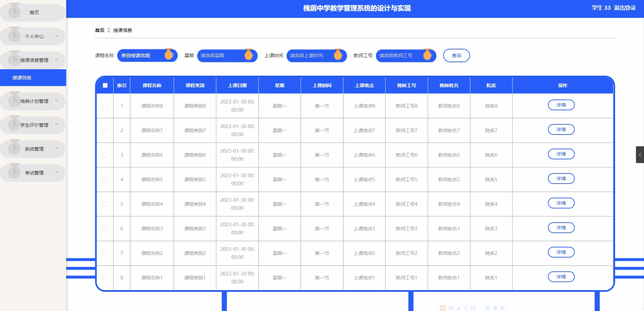Screen dimensions: 644x311
Task: Click the medal icon in 课程名称 field
Action: click(x=169, y=54)
